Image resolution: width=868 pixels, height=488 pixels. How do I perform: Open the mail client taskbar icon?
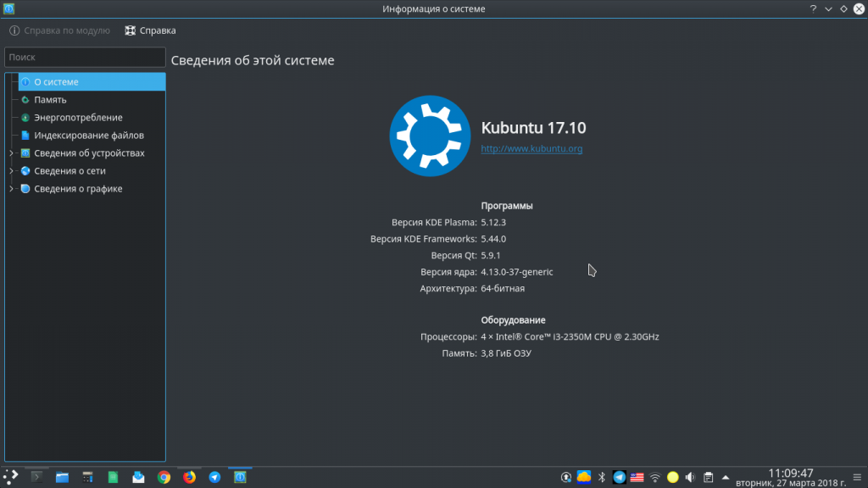[138, 477]
